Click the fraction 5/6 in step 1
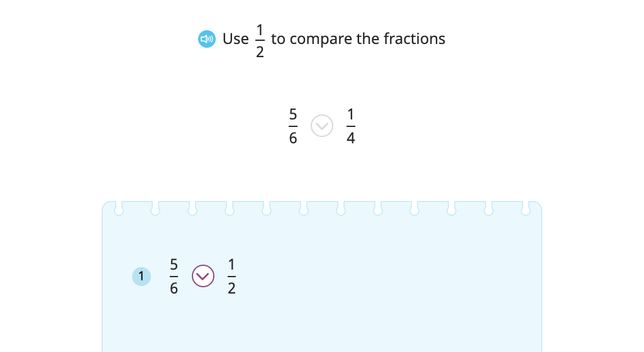This screenshot has height=352, width=644. click(x=174, y=276)
